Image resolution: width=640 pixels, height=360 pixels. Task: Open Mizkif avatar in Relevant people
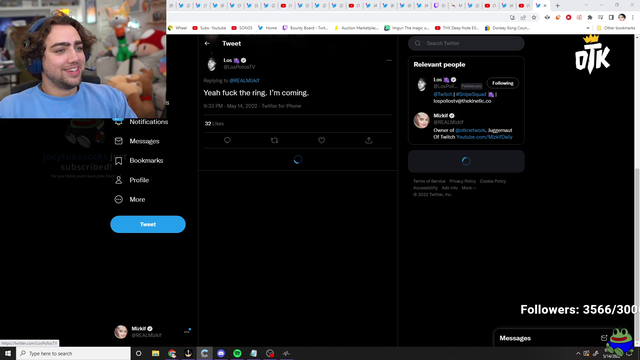(421, 120)
